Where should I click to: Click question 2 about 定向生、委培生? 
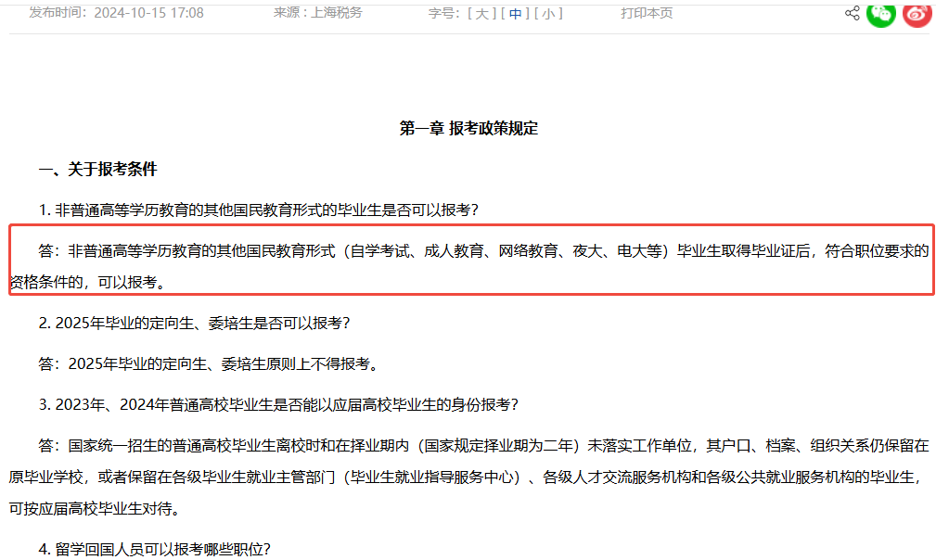(x=194, y=324)
